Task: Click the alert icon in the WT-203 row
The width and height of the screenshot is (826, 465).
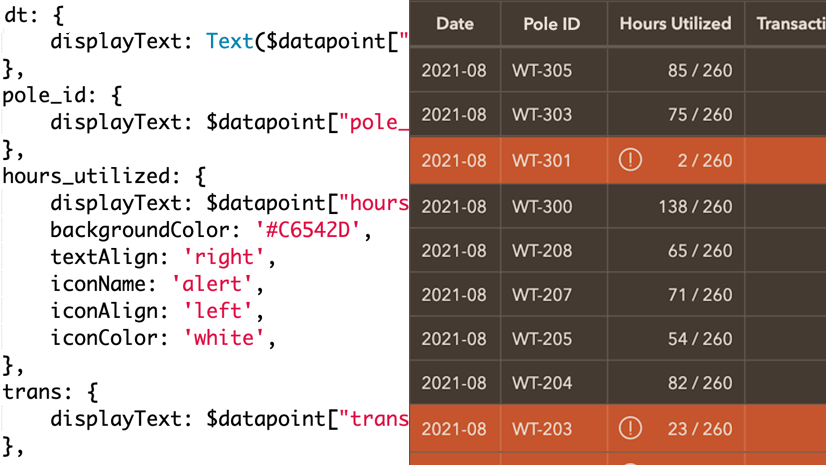Action: (630, 429)
